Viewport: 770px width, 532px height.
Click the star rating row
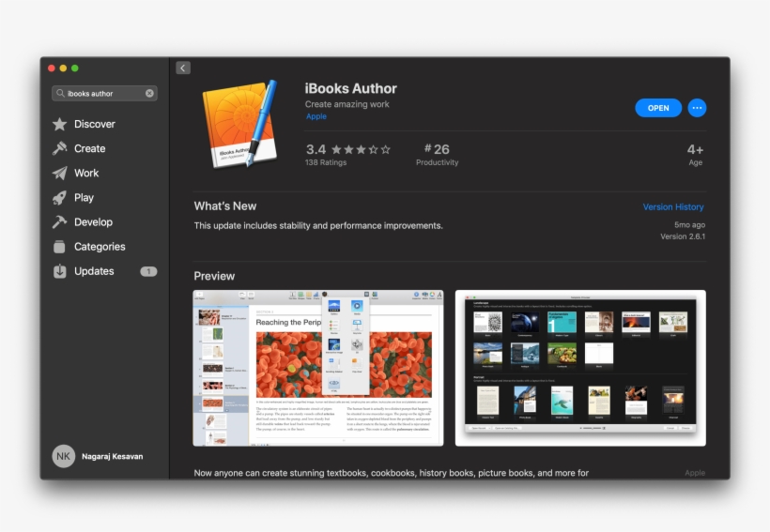click(361, 150)
